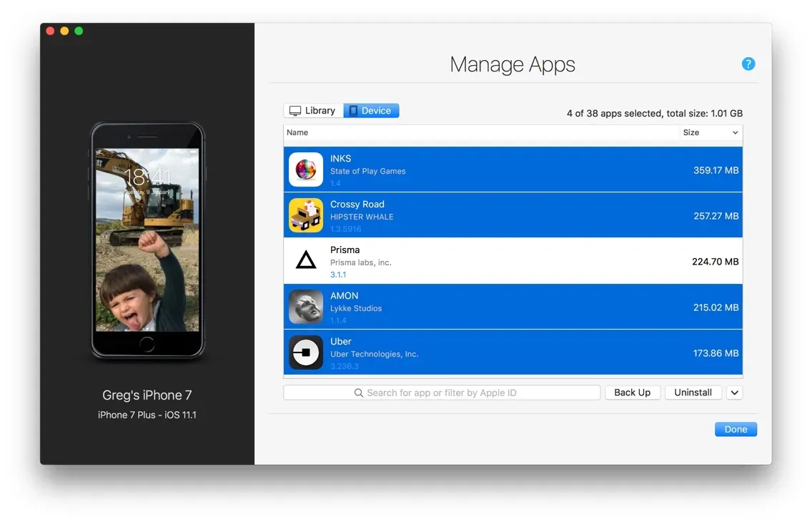
Task: Deselect the Crossy Road row
Action: click(x=500, y=215)
